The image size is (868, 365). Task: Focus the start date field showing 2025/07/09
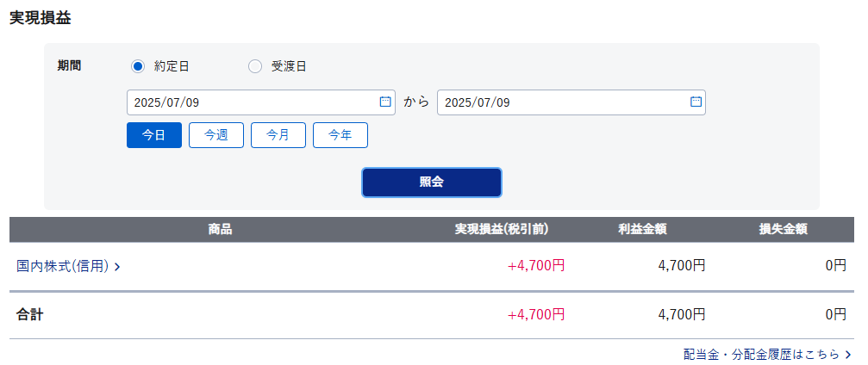(x=261, y=102)
